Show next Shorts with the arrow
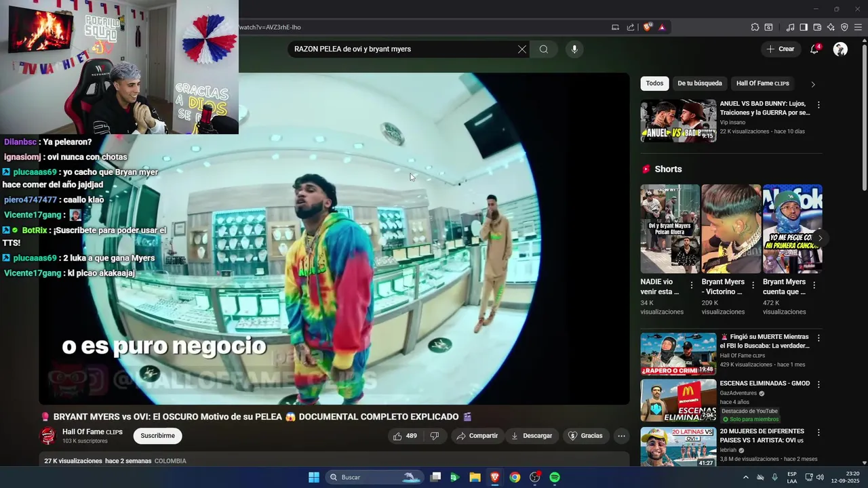868x488 pixels. (x=820, y=238)
